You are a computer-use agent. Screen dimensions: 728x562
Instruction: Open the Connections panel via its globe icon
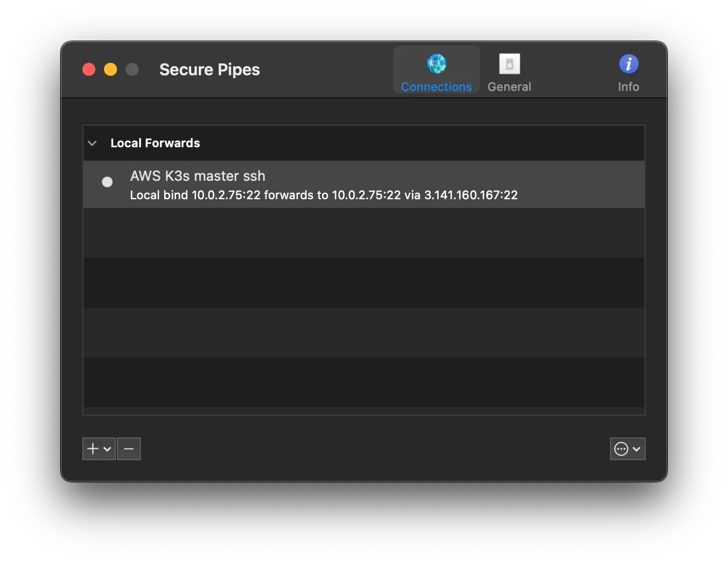436,63
